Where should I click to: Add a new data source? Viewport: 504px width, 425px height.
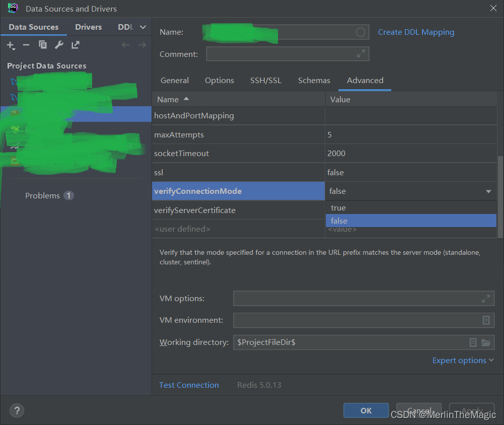coord(11,45)
